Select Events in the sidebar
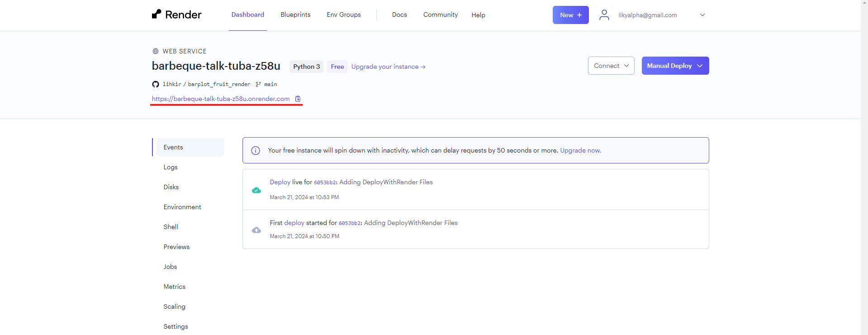Image resolution: width=868 pixels, height=335 pixels. (x=189, y=147)
